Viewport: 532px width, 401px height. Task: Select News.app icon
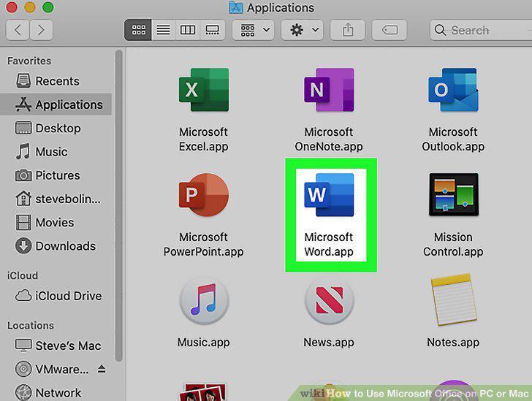pyautogui.click(x=329, y=300)
